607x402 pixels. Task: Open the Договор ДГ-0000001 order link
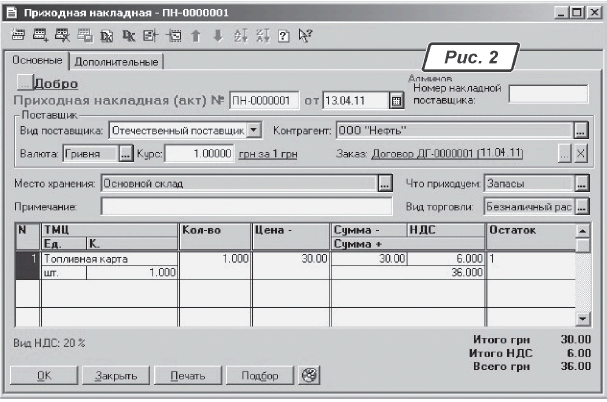click(x=447, y=154)
